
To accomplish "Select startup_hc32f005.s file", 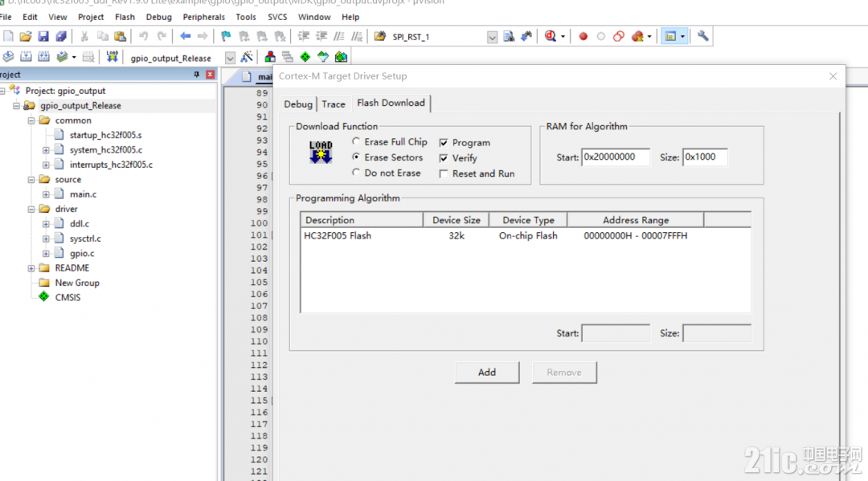I will coord(105,135).
